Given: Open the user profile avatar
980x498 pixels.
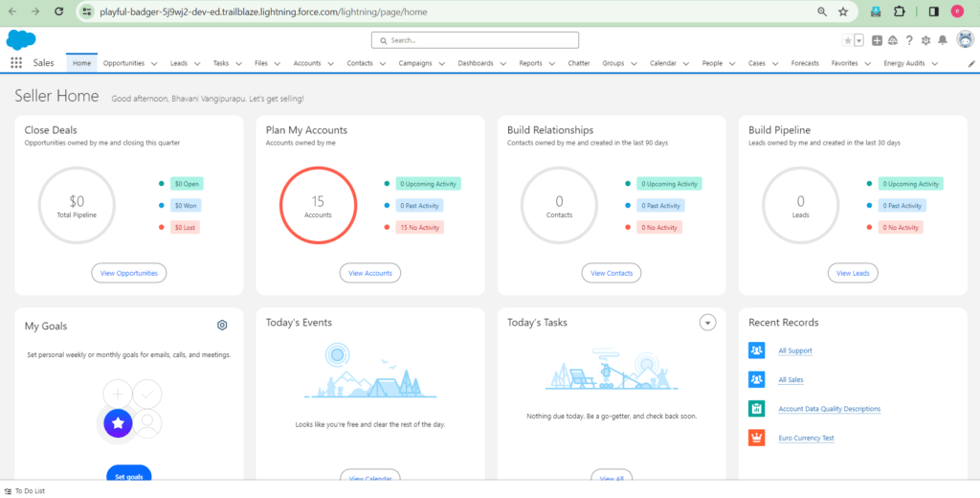Looking at the screenshot, I should point(965,39).
